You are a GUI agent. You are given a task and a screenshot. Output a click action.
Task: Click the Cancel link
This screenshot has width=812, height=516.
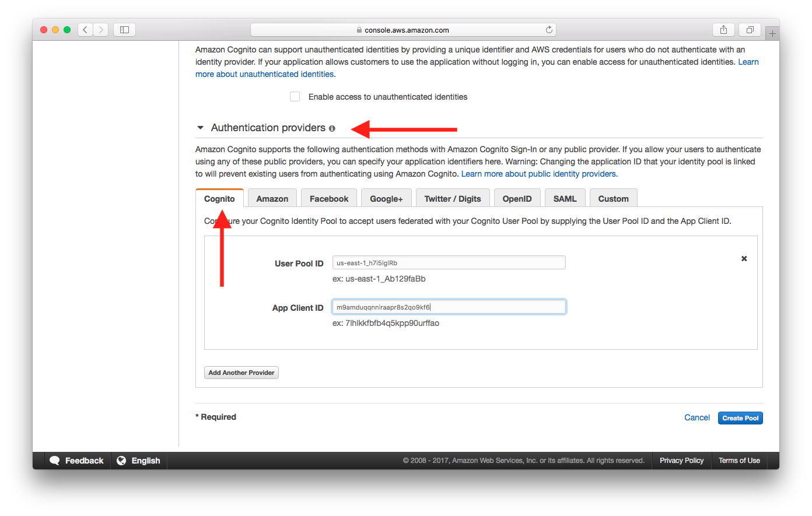coord(697,417)
